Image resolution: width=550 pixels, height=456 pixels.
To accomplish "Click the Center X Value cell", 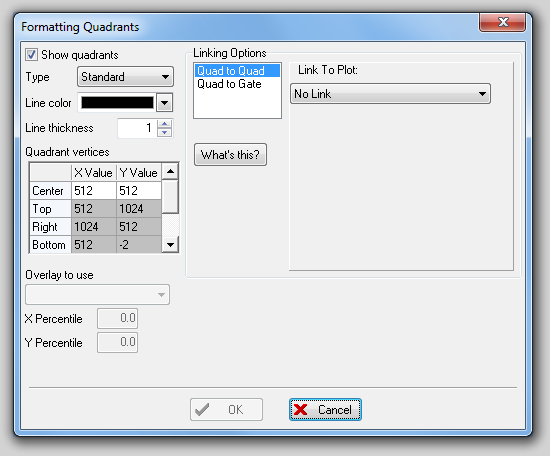I will click(94, 191).
